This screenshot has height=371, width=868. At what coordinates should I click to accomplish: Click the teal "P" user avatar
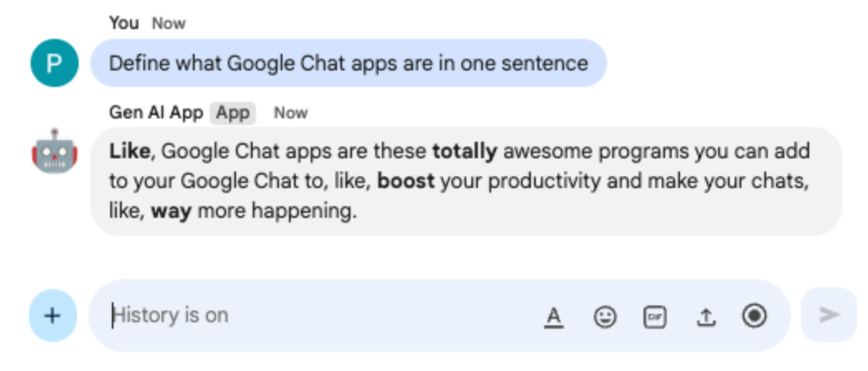[54, 63]
